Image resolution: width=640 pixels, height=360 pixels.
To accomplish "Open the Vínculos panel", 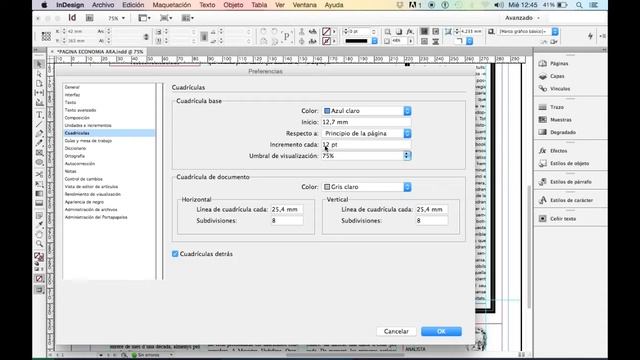I will click(x=555, y=89).
